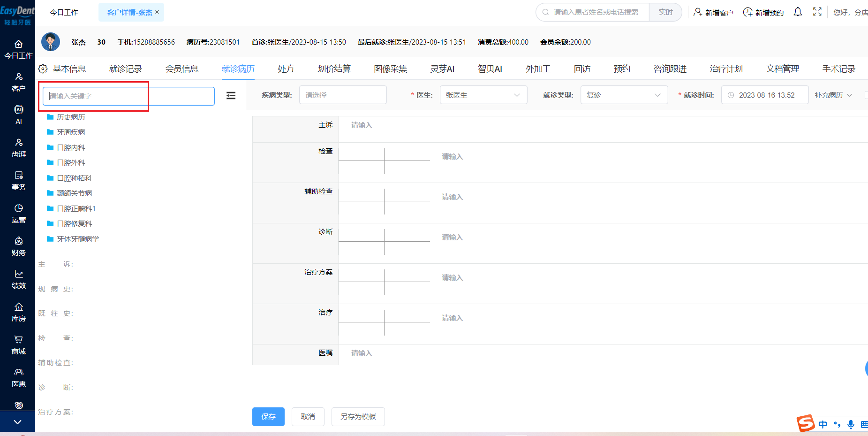Open the 灵芽AI tab
The image size is (868, 436).
pyautogui.click(x=443, y=69)
